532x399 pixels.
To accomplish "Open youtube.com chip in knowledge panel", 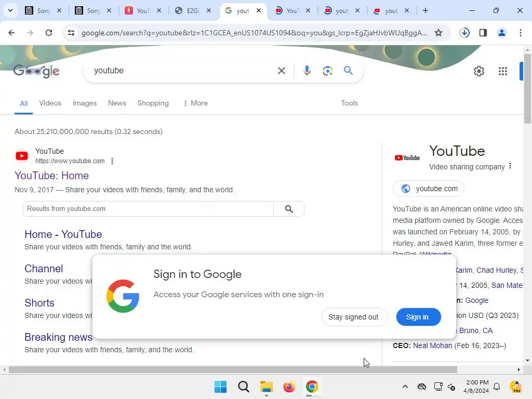I will tap(429, 189).
